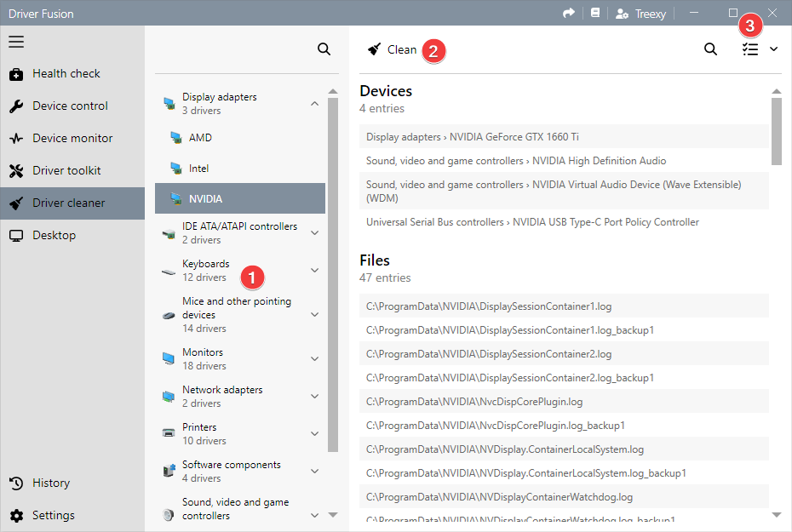Click the Mice and pointing devices icon
792x532 pixels.
(169, 316)
